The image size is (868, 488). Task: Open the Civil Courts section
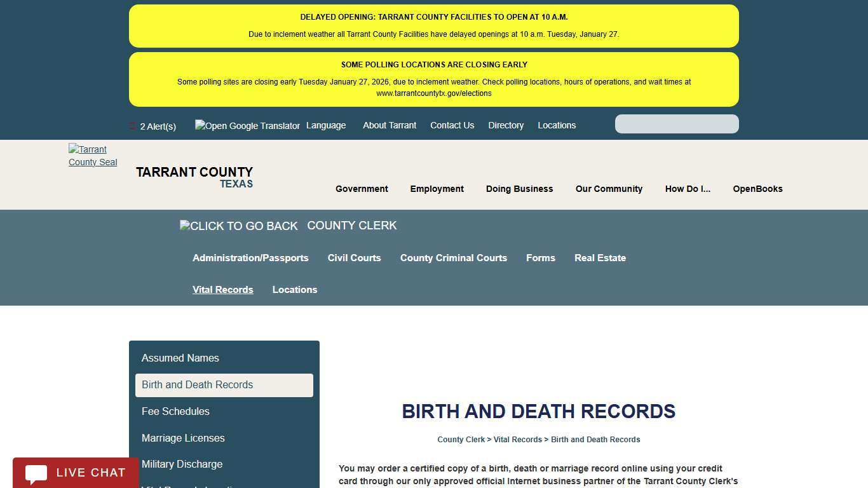pyautogui.click(x=354, y=257)
